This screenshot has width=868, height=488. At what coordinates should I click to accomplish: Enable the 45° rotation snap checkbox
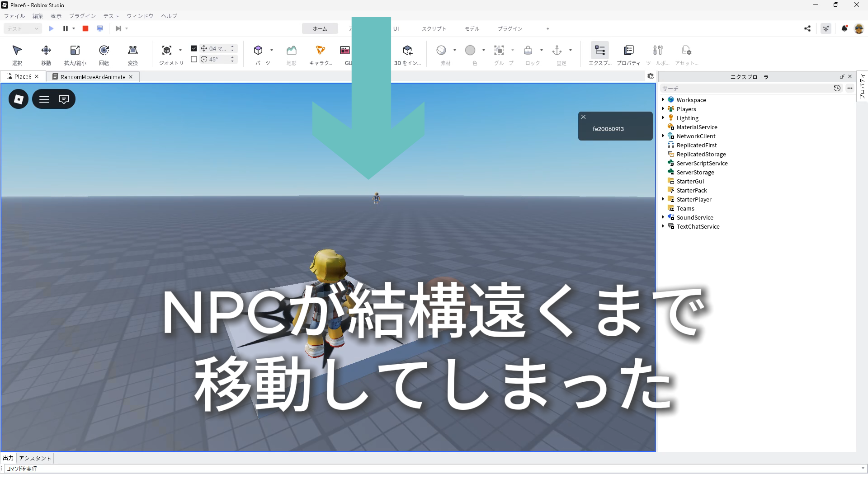[x=194, y=59]
